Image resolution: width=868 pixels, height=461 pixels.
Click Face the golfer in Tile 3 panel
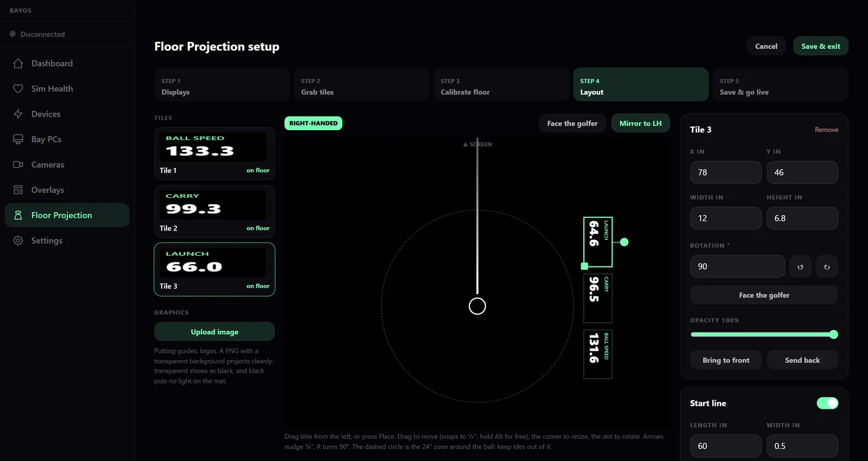tap(764, 295)
